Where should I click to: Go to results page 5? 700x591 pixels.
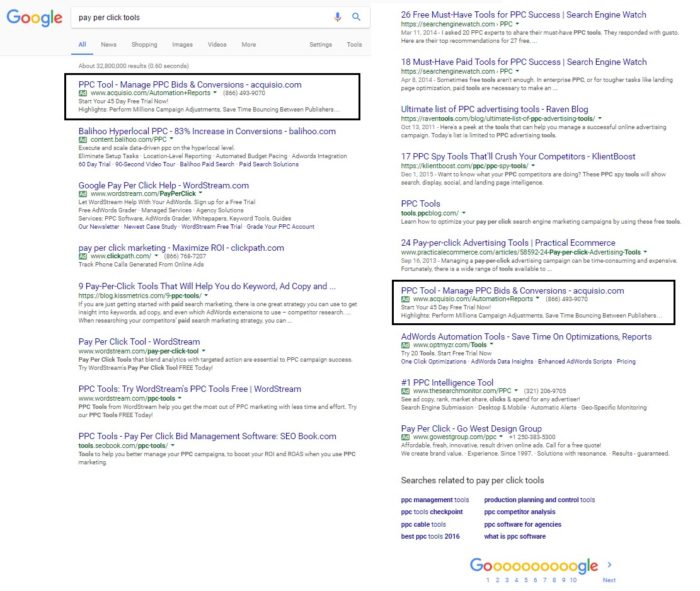click(x=525, y=580)
